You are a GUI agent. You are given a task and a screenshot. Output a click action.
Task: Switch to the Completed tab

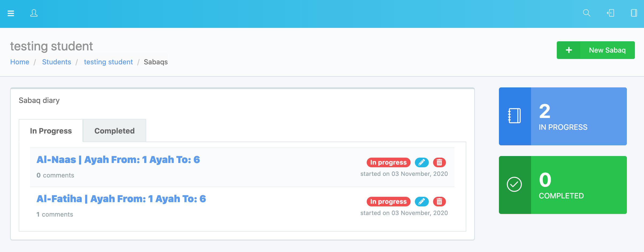pos(114,131)
